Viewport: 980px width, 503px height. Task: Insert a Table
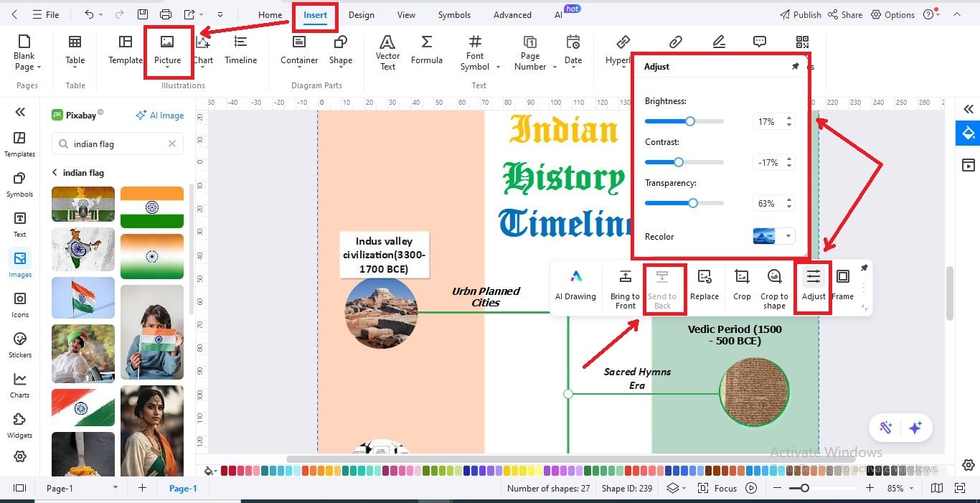pyautogui.click(x=75, y=50)
